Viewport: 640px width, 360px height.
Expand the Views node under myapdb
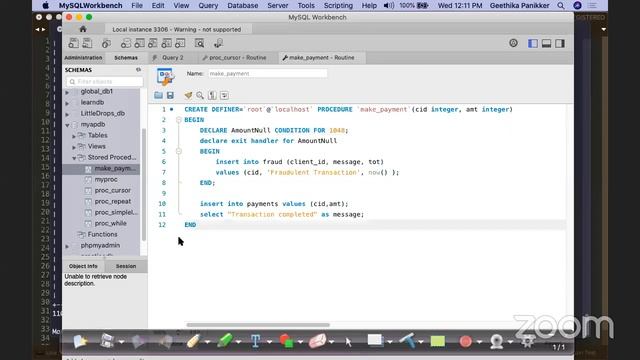pos(74,147)
